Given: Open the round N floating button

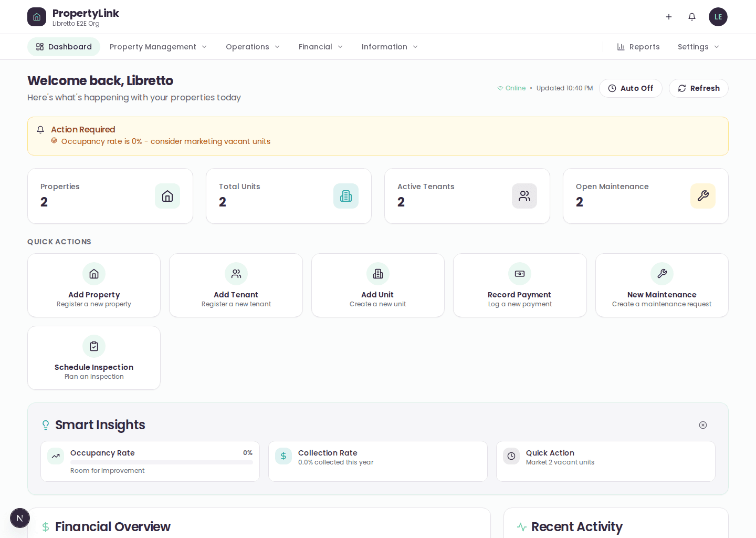Looking at the screenshot, I should pyautogui.click(x=20, y=518).
